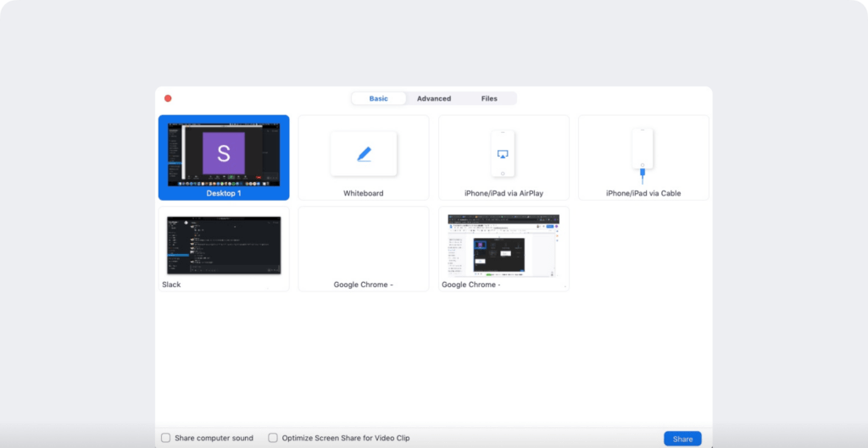Click the Whiteboard label text
This screenshot has width=868, height=448.
(363, 194)
